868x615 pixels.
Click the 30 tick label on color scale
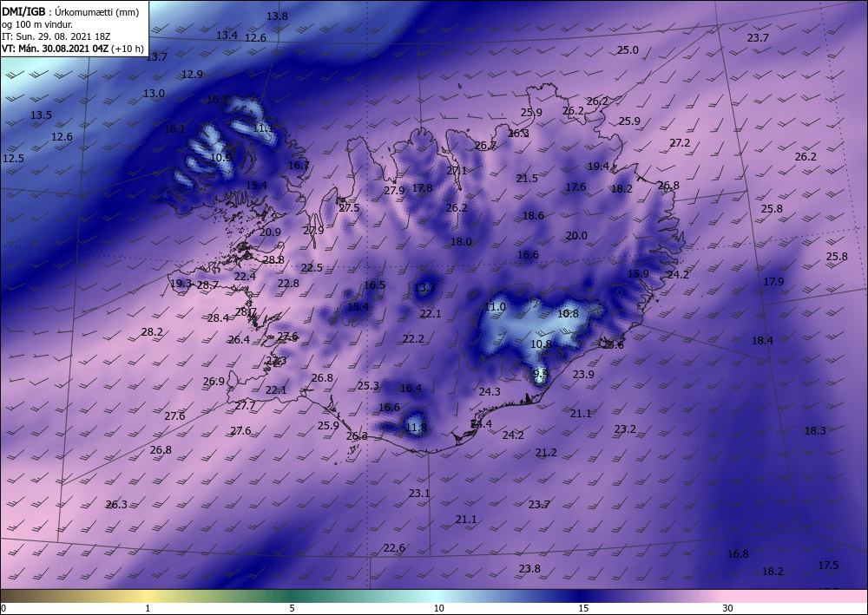tap(728, 608)
